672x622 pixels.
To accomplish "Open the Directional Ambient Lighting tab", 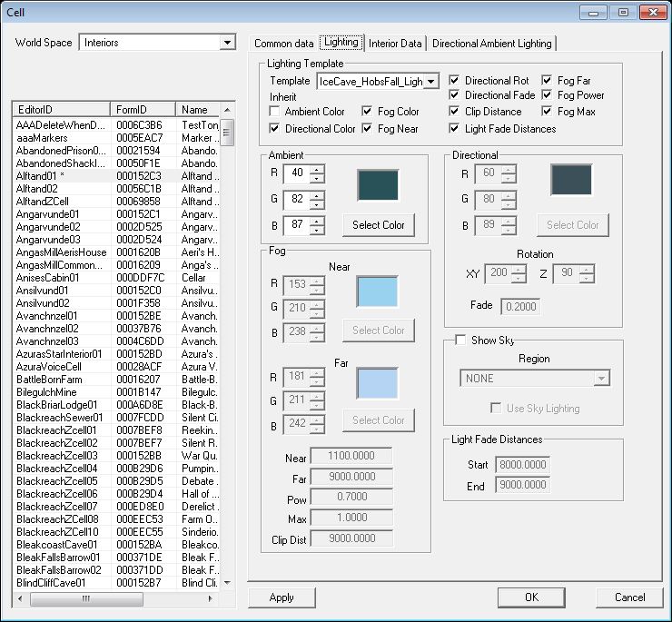I will click(491, 44).
